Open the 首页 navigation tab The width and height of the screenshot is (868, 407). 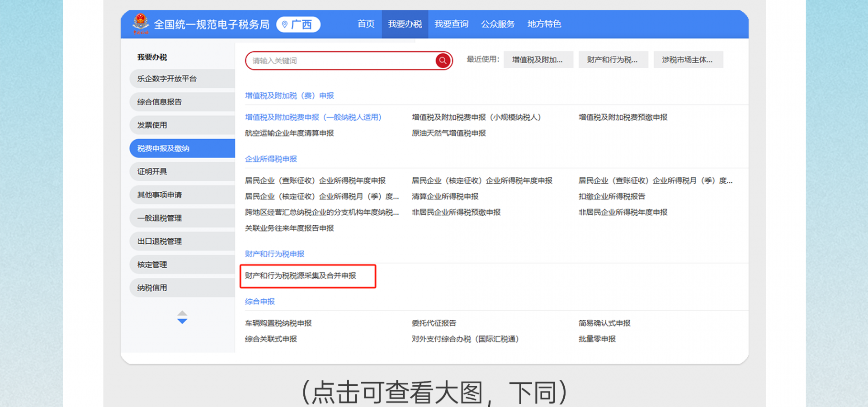366,24
